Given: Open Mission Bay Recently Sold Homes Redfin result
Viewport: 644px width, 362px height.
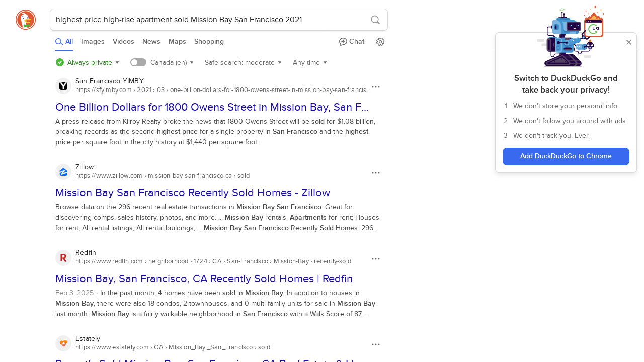Looking at the screenshot, I should [x=204, y=279].
